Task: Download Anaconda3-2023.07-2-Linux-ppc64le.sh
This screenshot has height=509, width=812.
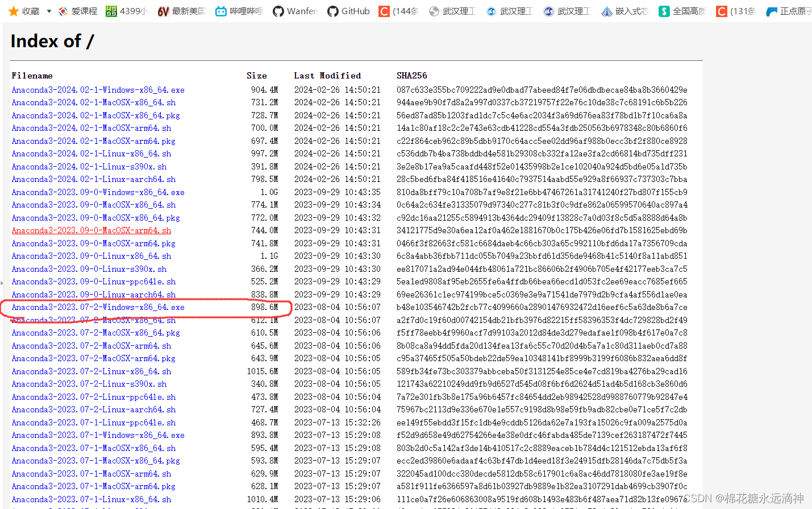Action: pyautogui.click(x=93, y=397)
